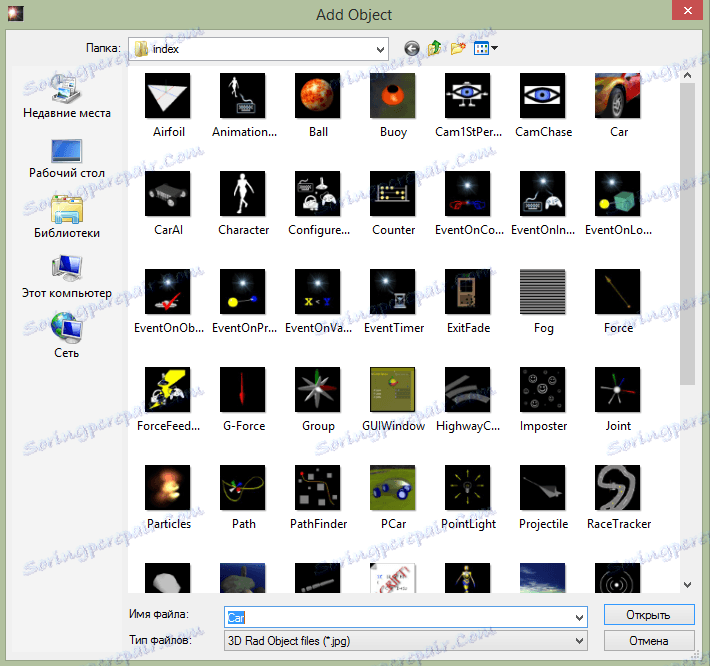
Task: Choose the Imposter object icon
Action: 542,389
